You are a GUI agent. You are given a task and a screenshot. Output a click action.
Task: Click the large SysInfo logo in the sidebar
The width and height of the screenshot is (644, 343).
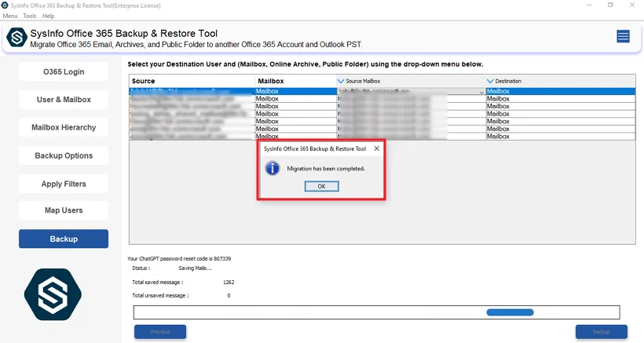click(53, 294)
